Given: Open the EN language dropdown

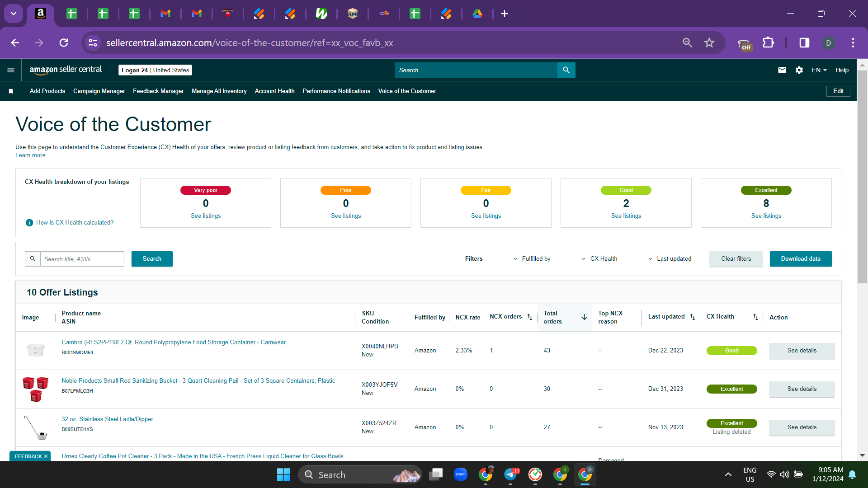Looking at the screenshot, I should pyautogui.click(x=819, y=70).
